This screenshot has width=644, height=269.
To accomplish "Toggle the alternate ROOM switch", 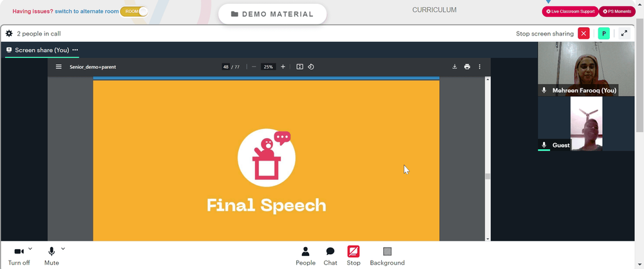I will (x=134, y=12).
